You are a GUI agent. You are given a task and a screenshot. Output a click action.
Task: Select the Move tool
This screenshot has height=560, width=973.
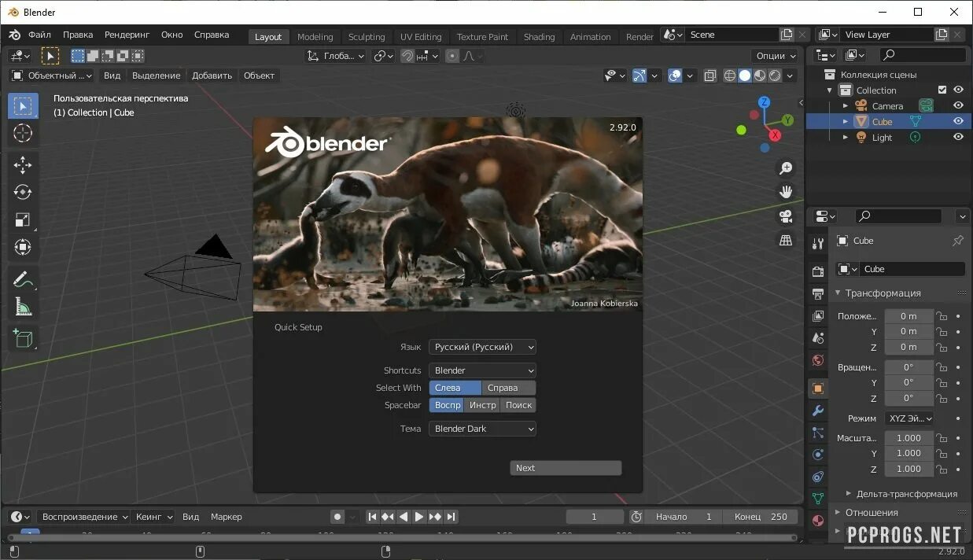click(23, 164)
